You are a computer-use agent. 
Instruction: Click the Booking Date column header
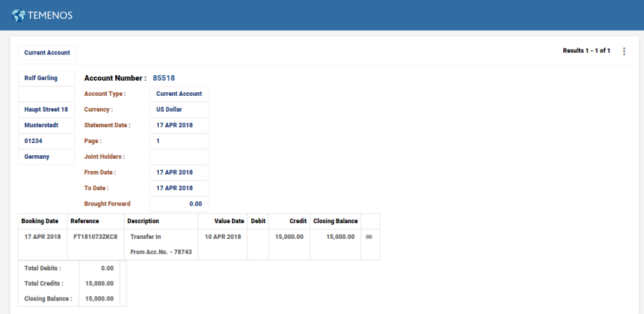[42, 221]
